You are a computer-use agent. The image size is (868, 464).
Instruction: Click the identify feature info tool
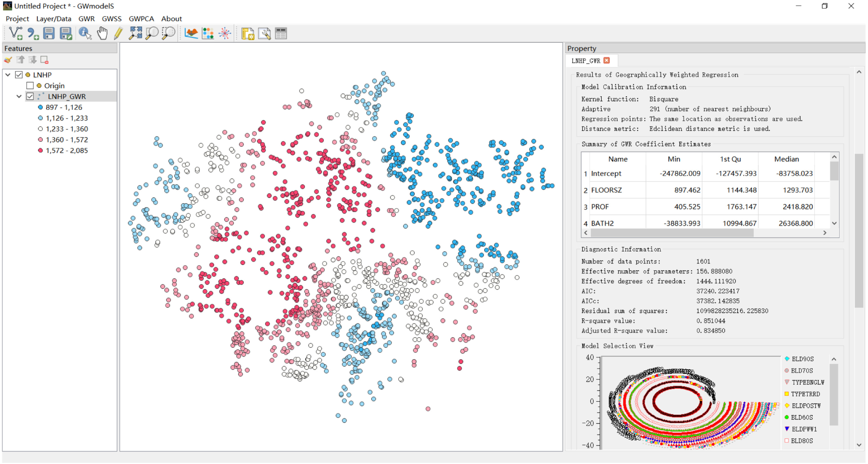click(84, 33)
